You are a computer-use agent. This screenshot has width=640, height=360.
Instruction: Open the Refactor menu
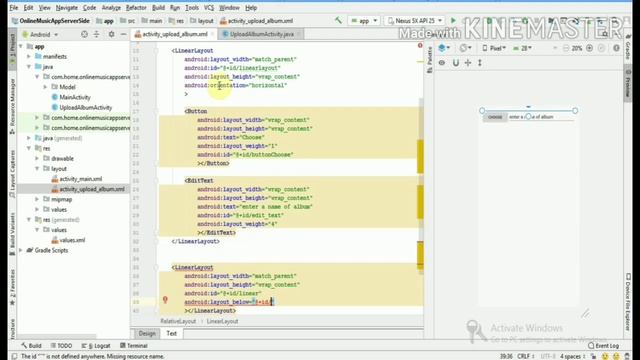tap(136, 8)
